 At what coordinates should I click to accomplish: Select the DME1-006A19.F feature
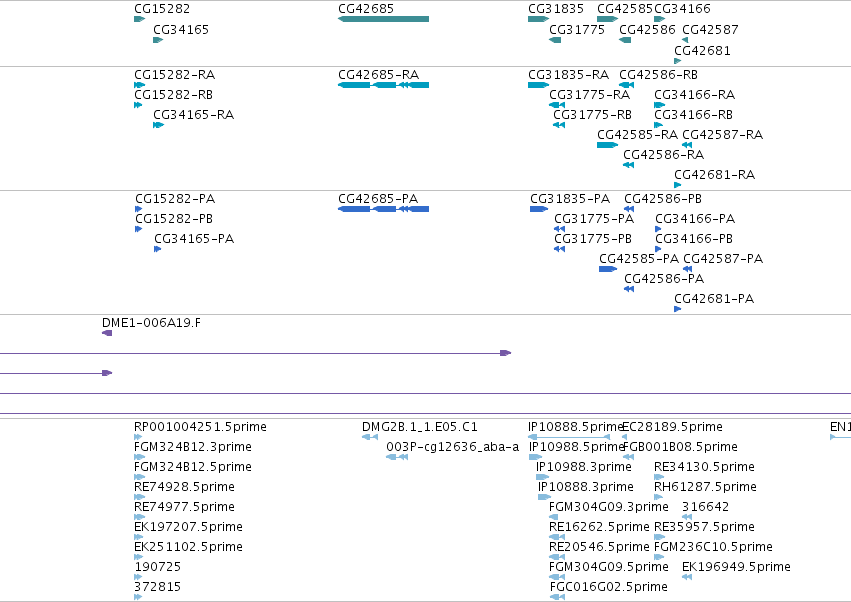(107, 333)
